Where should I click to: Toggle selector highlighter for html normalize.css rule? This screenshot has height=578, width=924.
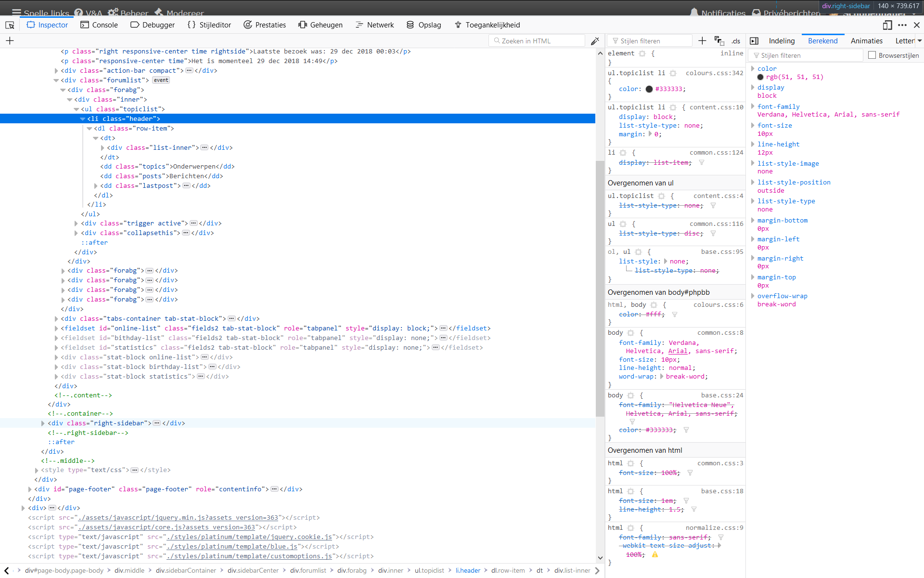coord(631,528)
